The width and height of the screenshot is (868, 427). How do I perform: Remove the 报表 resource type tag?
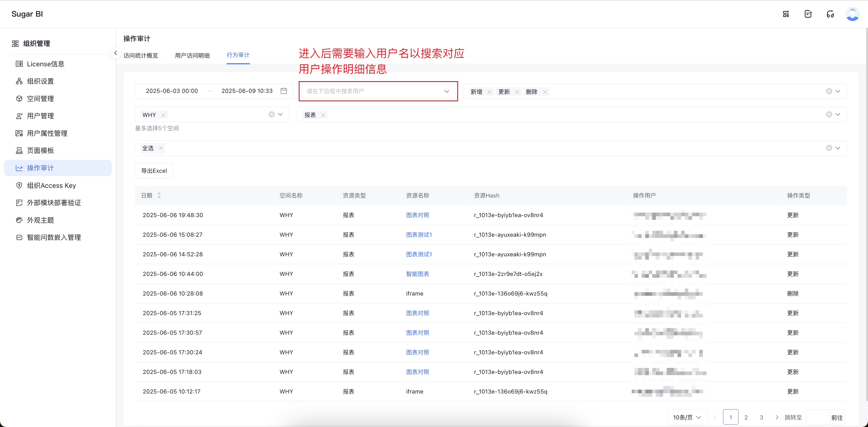tap(323, 115)
